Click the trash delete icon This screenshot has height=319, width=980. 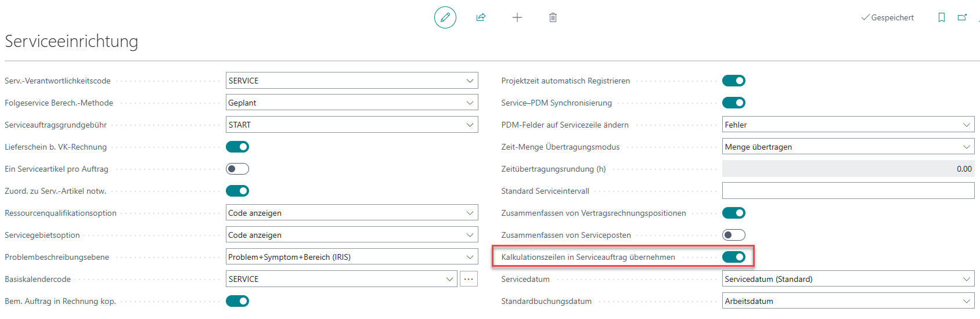pyautogui.click(x=553, y=17)
